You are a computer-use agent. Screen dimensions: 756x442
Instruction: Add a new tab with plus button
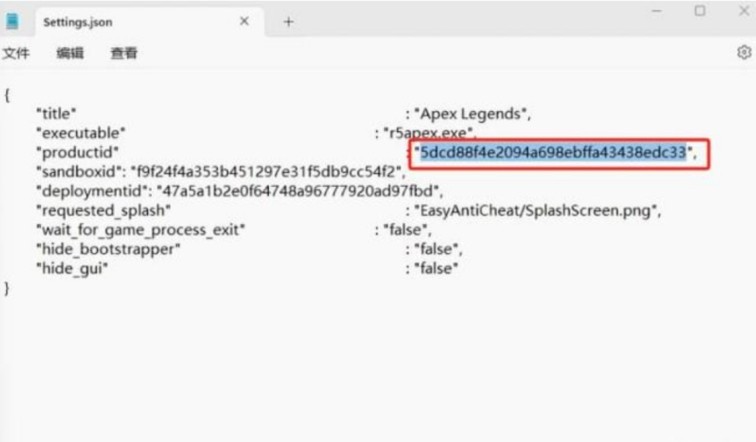288,21
